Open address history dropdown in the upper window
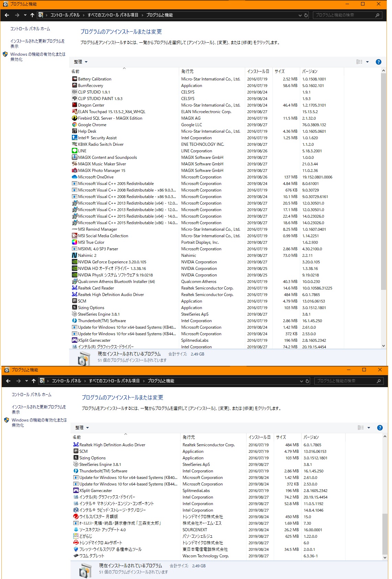The height and width of the screenshot is (579, 392). pos(300,15)
